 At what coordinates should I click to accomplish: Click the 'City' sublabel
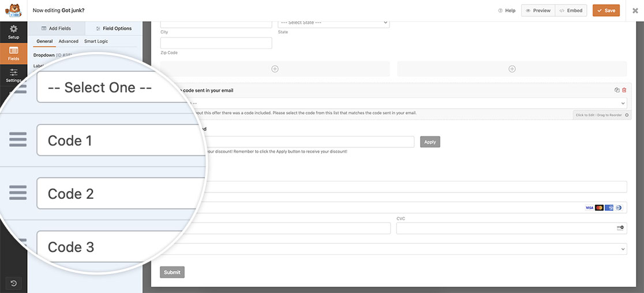pos(164,32)
